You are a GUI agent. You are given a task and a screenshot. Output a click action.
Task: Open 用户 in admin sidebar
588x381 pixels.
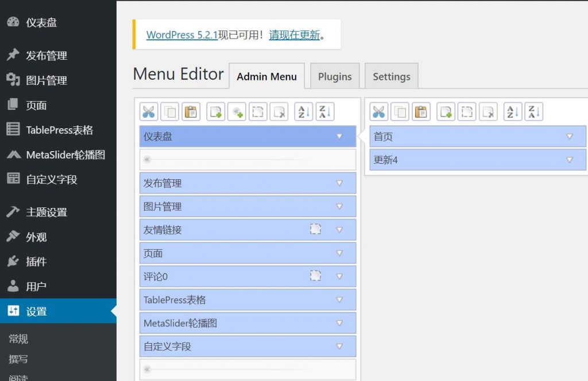[58, 286]
